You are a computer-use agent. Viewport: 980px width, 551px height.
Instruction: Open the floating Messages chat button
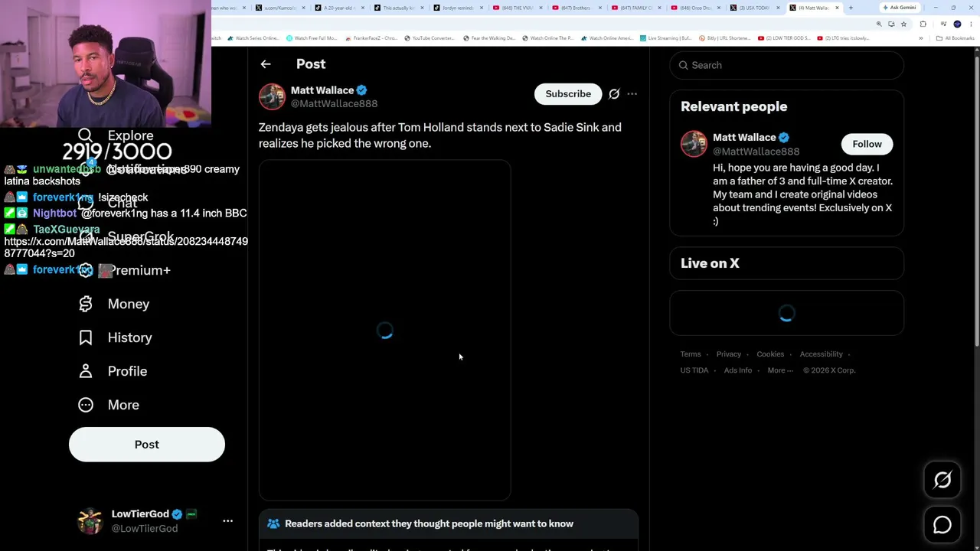(942, 525)
